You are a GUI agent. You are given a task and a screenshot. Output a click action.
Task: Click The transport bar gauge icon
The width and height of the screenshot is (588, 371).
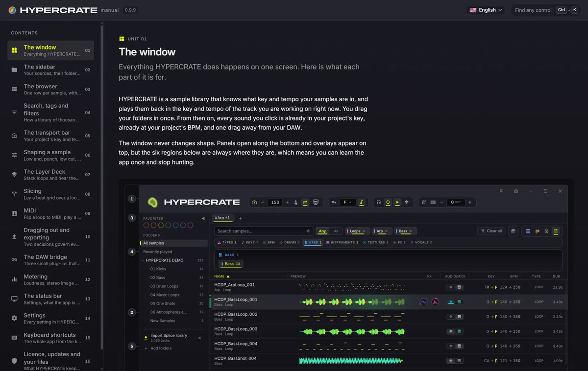pyautogui.click(x=14, y=136)
